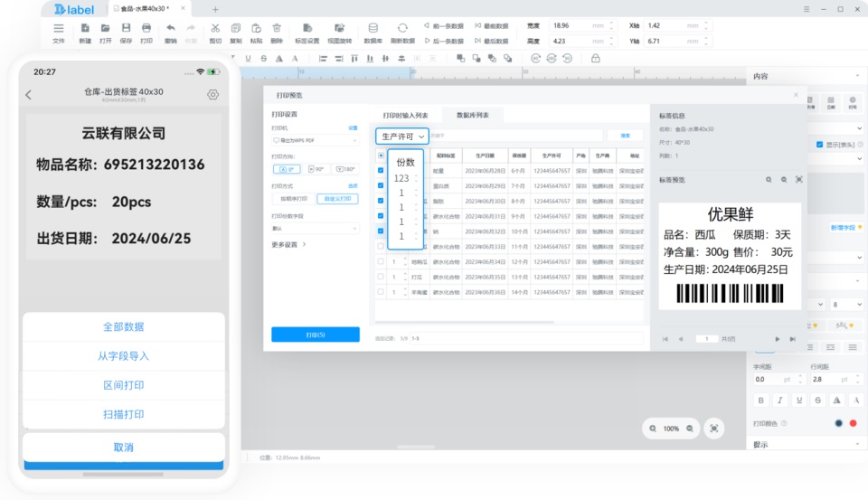This screenshot has width=868, height=500.
Task: Click the blue 打印(5) print button
Action: point(315,335)
